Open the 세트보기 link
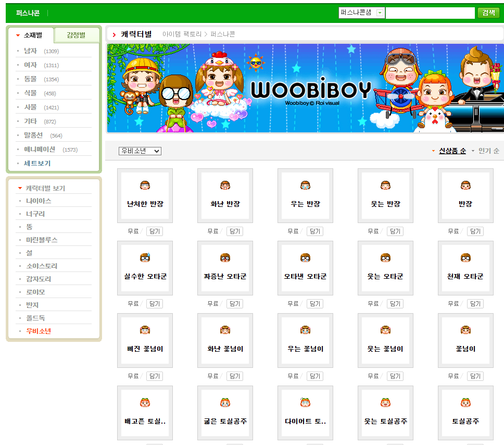Viewport: 504px width, 445px height. [x=37, y=164]
